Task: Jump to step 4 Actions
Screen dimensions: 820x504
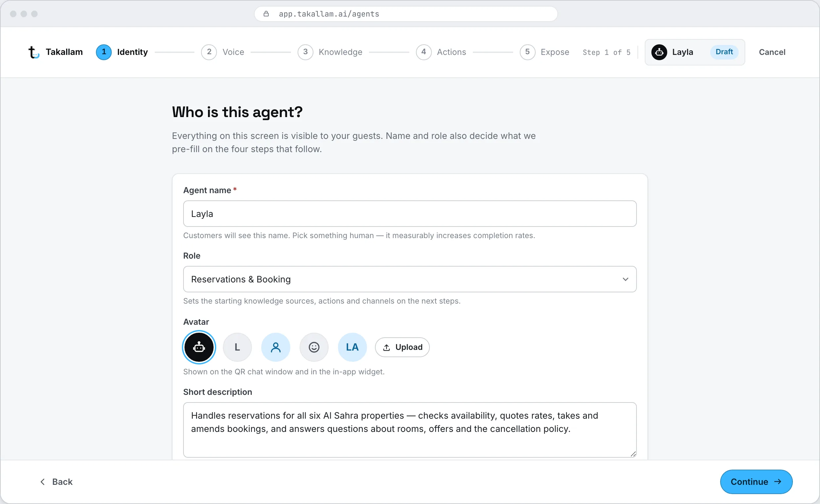Action: (441, 52)
